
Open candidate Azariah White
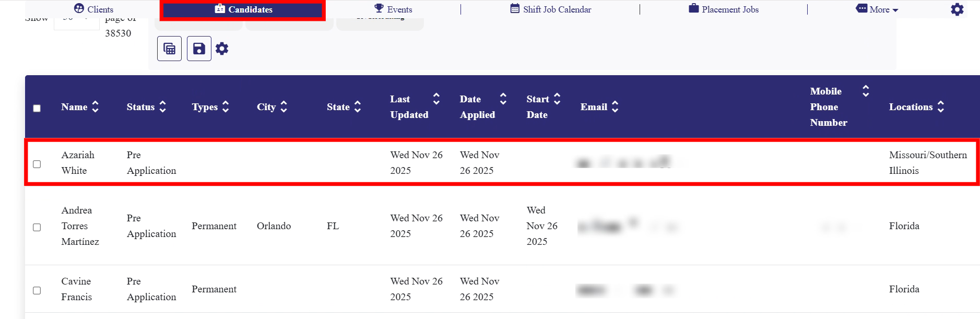pyautogui.click(x=78, y=163)
